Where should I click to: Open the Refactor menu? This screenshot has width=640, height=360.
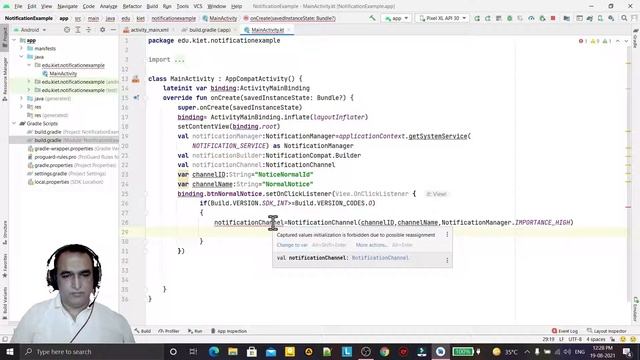click(x=132, y=6)
